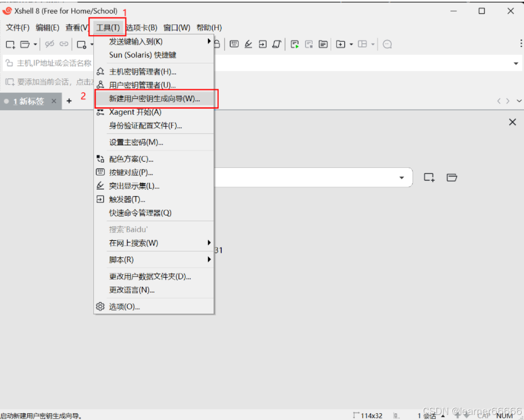Expand 发送键输入到(K) submenu
The height and width of the screenshot is (420, 524).
[x=154, y=41]
